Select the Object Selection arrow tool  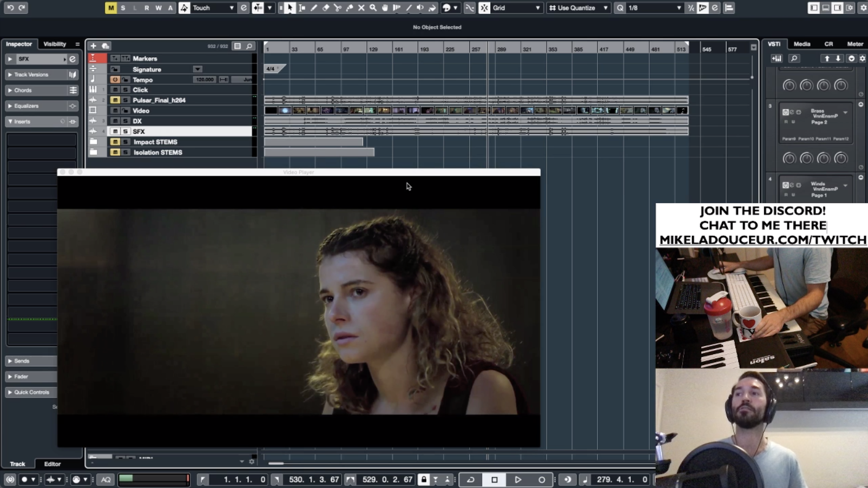tap(290, 8)
